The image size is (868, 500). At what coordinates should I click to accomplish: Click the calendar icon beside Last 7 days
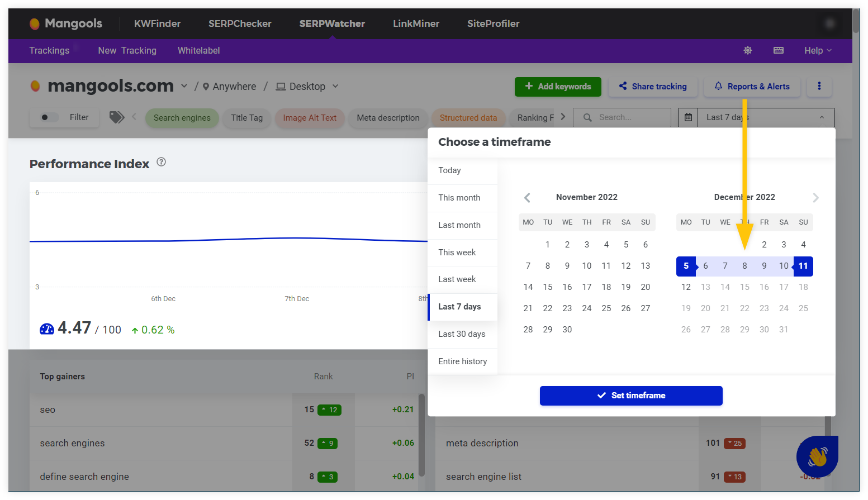pyautogui.click(x=688, y=117)
